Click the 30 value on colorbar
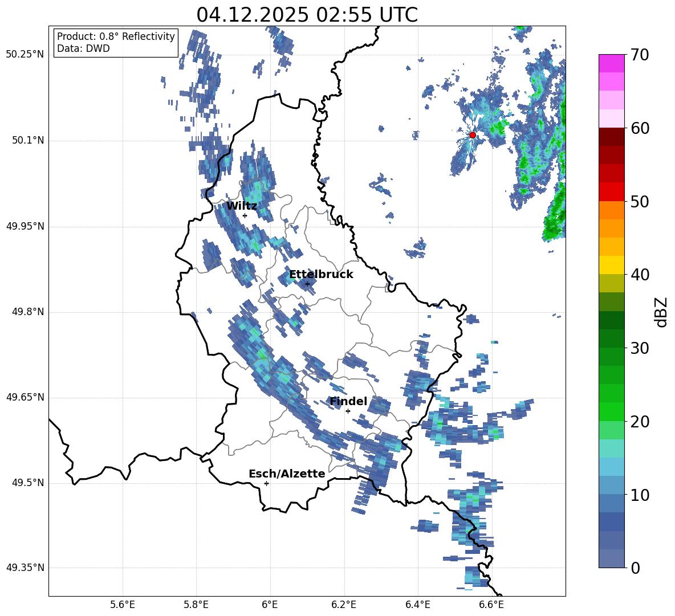This screenshot has height=616, width=675. click(x=640, y=348)
